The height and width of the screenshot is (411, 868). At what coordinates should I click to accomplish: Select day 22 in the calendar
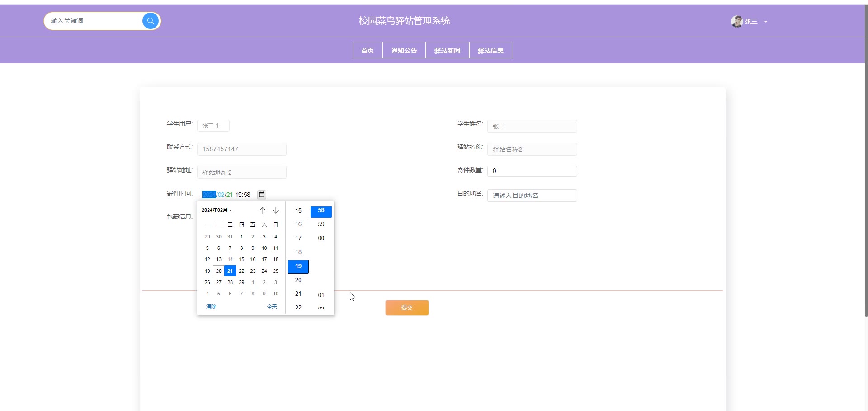coord(241,271)
